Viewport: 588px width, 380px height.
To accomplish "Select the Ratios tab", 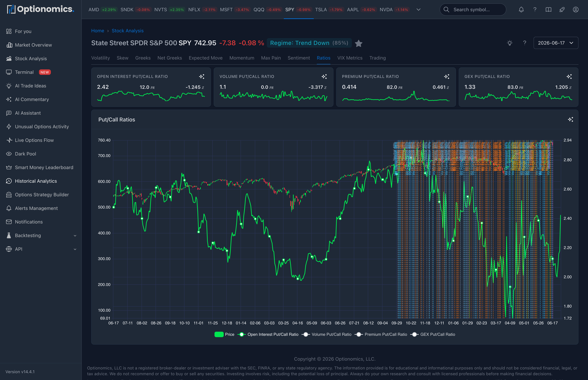I will click(323, 58).
